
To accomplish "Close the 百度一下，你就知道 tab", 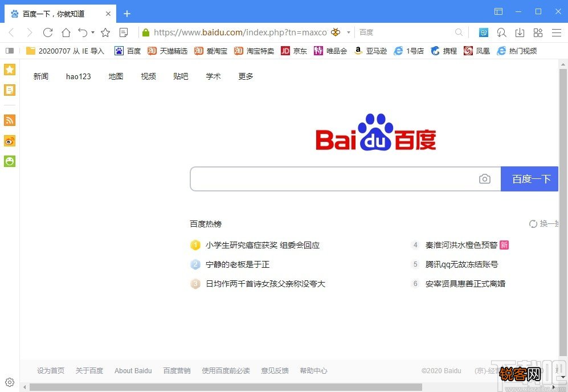I will tap(108, 14).
